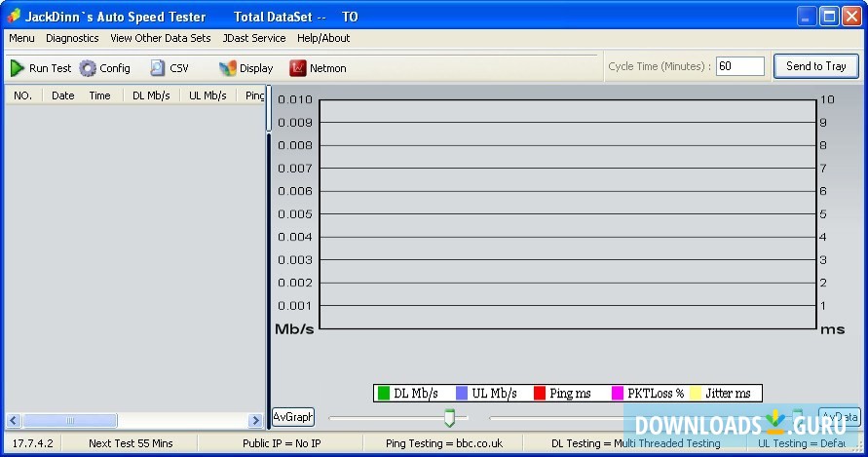Click the DL Mb/s column header
The height and width of the screenshot is (457, 868).
pos(151,95)
